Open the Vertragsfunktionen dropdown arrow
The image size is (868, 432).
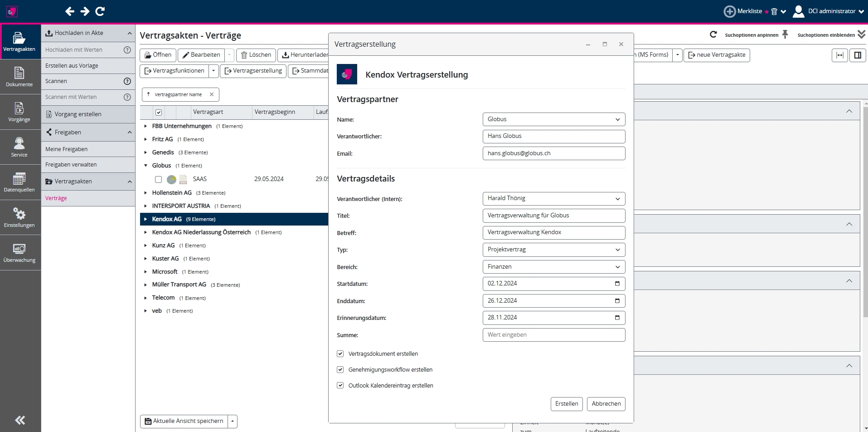[x=213, y=71]
